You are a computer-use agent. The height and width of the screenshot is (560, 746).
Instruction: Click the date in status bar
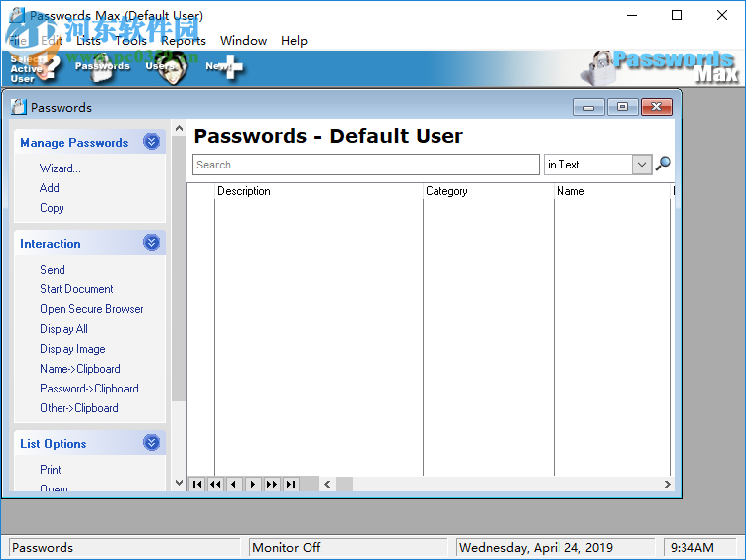[x=536, y=548]
